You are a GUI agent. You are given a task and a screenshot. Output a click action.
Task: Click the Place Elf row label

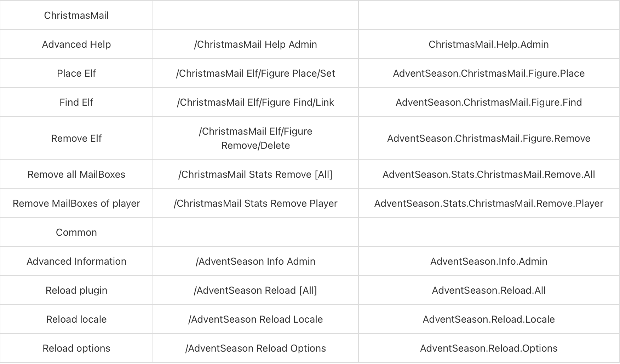(76, 74)
